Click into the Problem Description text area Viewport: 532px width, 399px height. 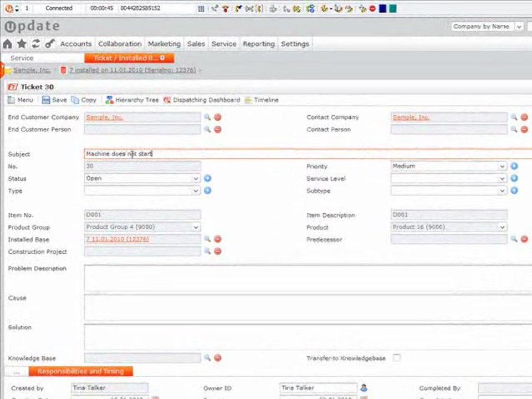(x=308, y=278)
